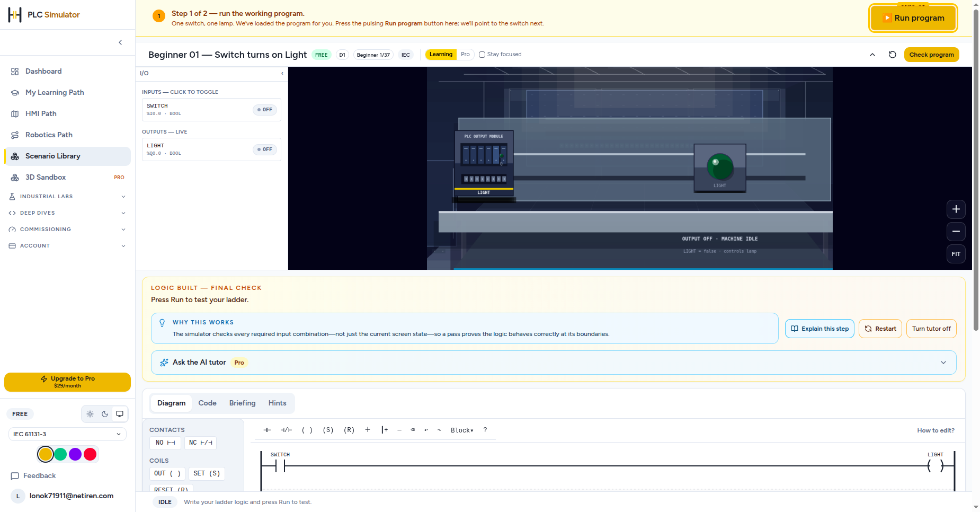This screenshot has width=980, height=512.
Task: Expand the Commissioning section
Action: pos(67,229)
